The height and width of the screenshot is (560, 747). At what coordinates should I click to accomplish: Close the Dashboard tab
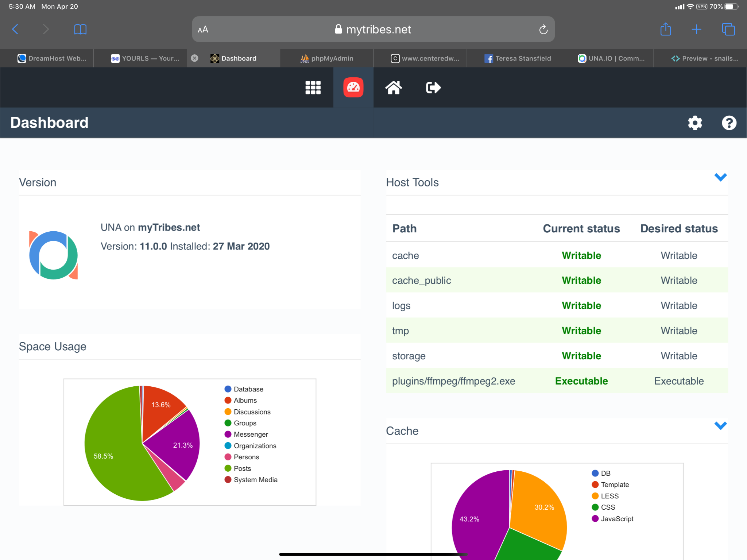coord(195,58)
